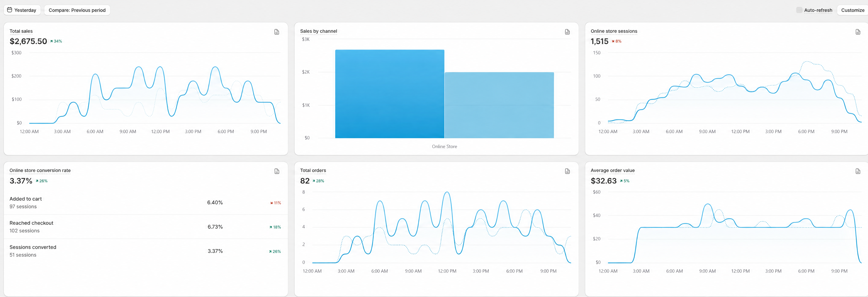Image resolution: width=868 pixels, height=297 pixels.
Task: Click the Sessions converted row label
Action: 33,247
